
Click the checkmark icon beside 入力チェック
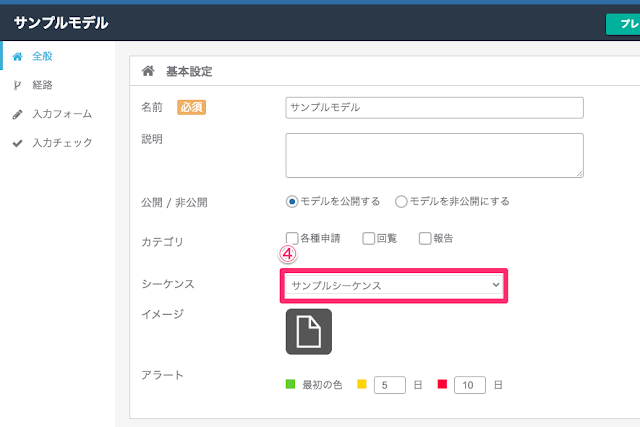tap(17, 143)
